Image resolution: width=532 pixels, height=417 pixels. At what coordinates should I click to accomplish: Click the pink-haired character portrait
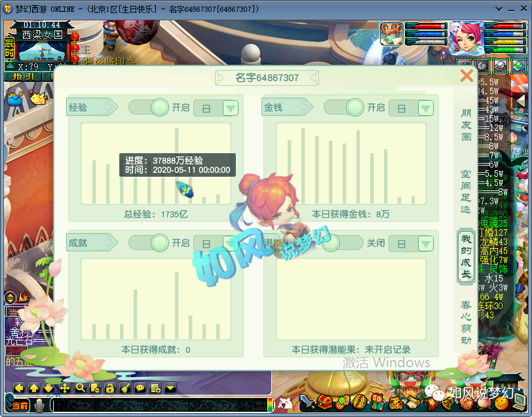coord(466,37)
